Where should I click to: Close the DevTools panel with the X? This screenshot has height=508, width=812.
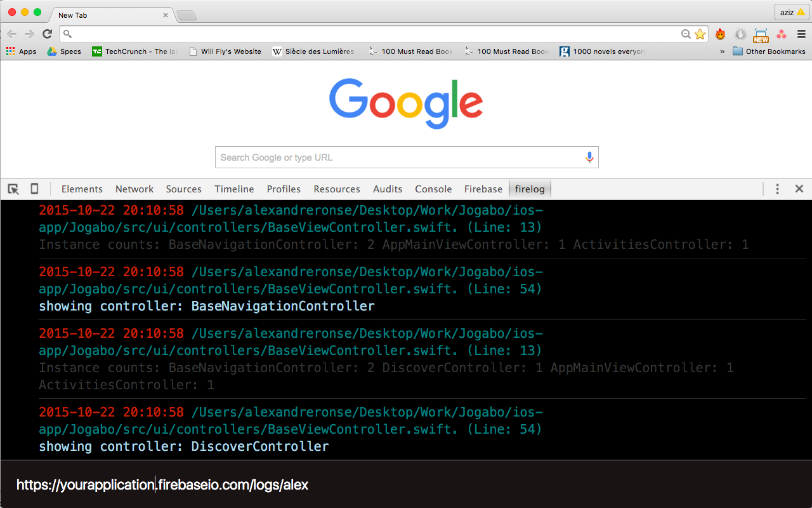pos(799,189)
